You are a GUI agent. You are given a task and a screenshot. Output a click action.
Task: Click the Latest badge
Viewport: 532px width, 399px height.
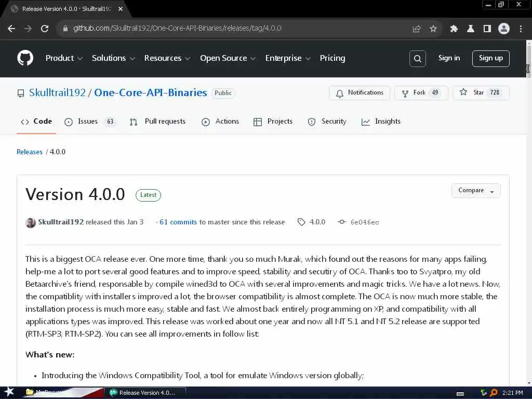[x=148, y=195]
